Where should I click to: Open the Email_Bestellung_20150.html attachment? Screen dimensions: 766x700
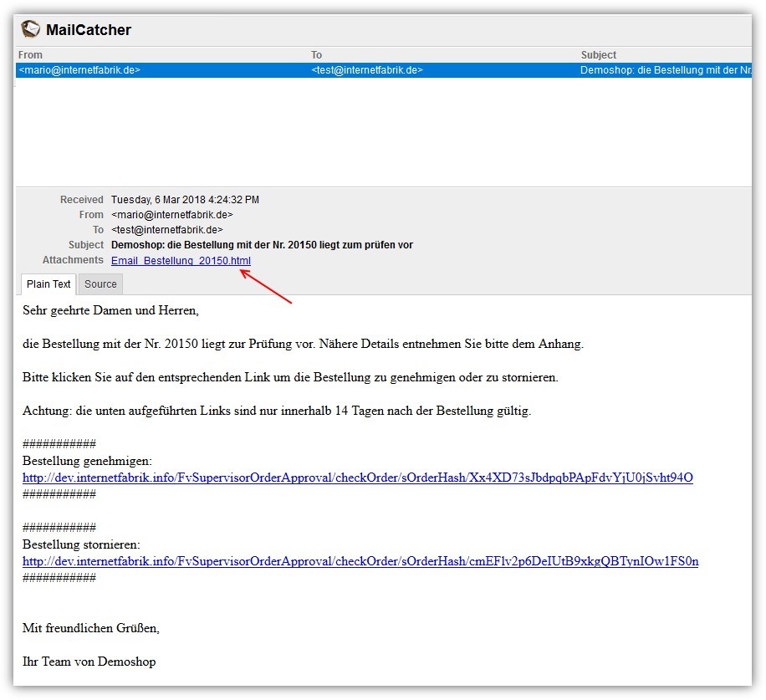click(x=181, y=260)
